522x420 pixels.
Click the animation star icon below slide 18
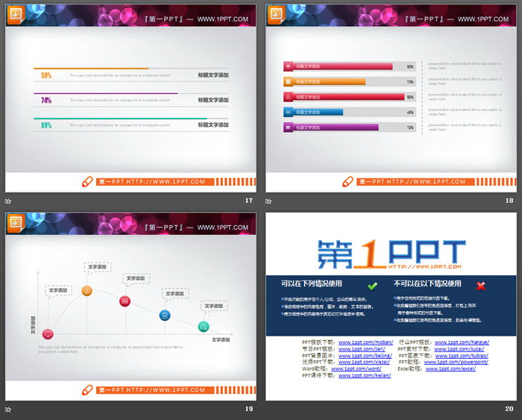click(x=269, y=201)
